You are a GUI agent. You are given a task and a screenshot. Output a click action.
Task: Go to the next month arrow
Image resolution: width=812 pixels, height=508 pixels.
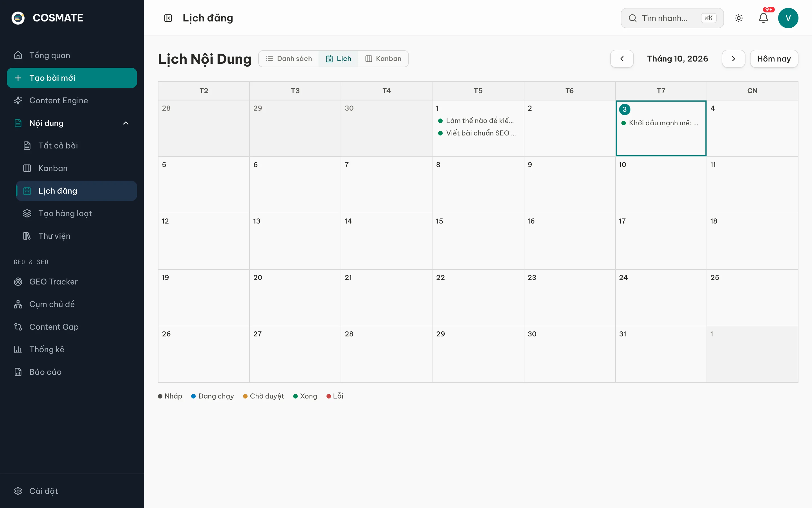pyautogui.click(x=734, y=59)
